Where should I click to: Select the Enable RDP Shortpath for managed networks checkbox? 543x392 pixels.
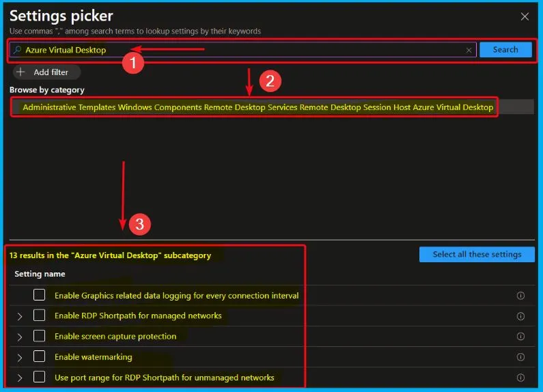click(40, 316)
